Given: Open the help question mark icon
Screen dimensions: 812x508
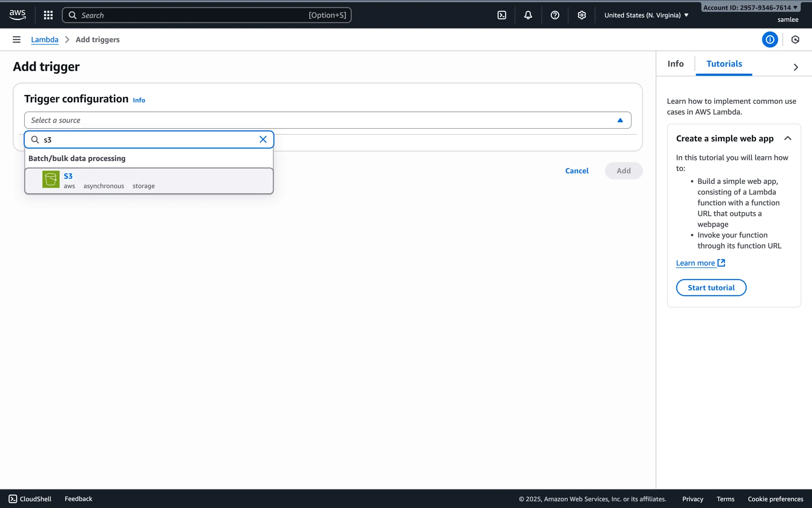Looking at the screenshot, I should [555, 15].
